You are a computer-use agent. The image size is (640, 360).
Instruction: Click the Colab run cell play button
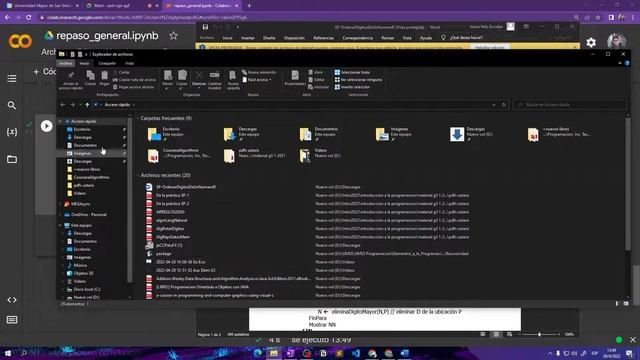click(47, 126)
